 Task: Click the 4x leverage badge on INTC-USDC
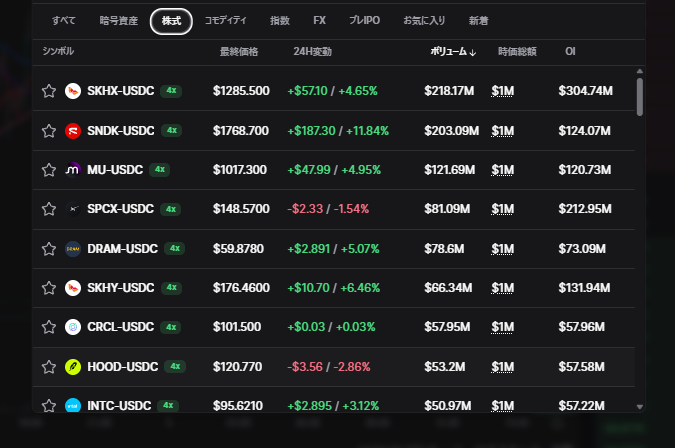pos(168,405)
